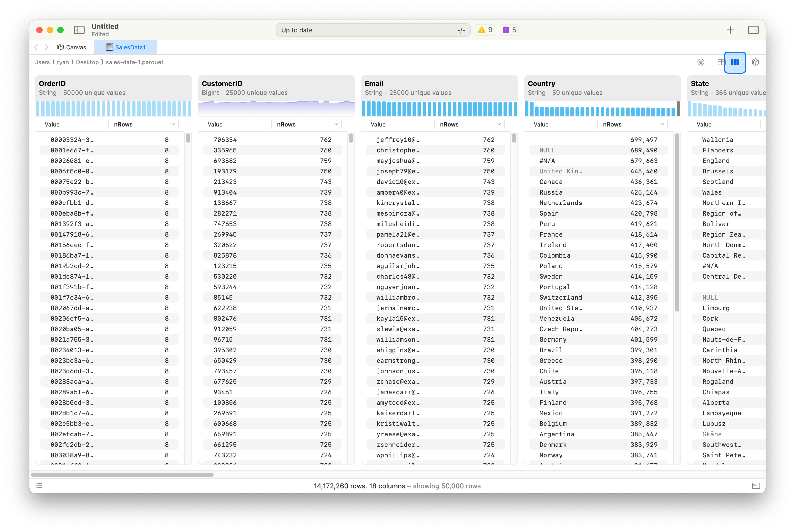Go back with the left navigation arrow
The image size is (795, 532).
(36, 47)
